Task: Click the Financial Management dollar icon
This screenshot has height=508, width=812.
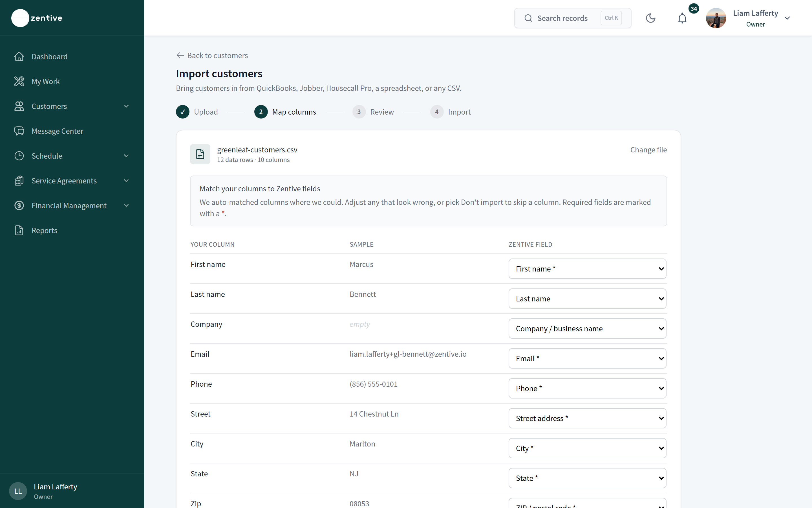Action: pos(19,206)
